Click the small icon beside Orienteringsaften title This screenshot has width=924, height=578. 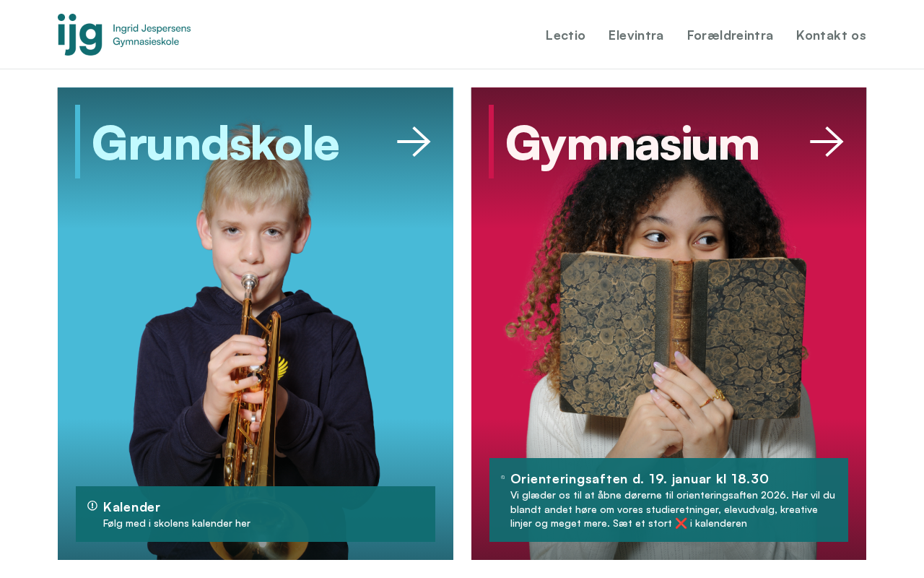pos(503,478)
